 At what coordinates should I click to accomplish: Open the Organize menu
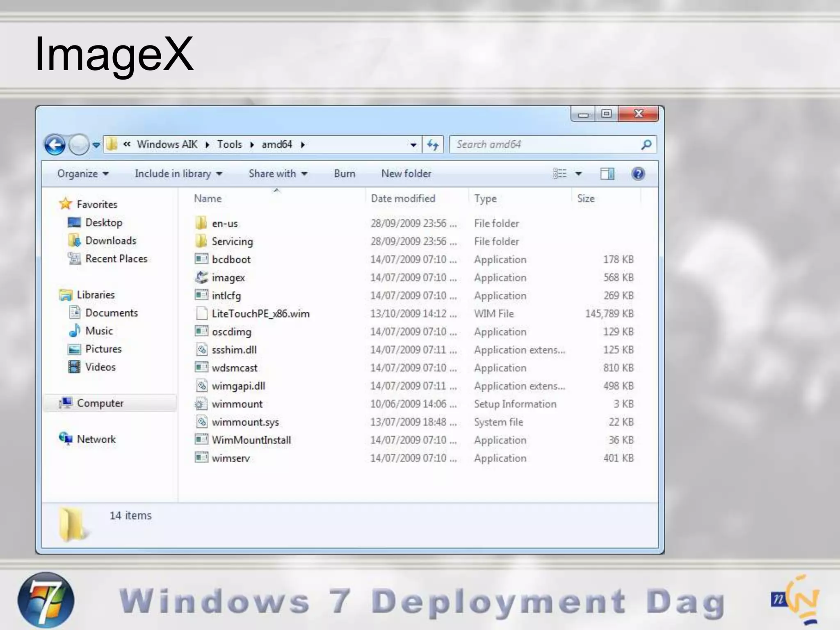point(82,173)
